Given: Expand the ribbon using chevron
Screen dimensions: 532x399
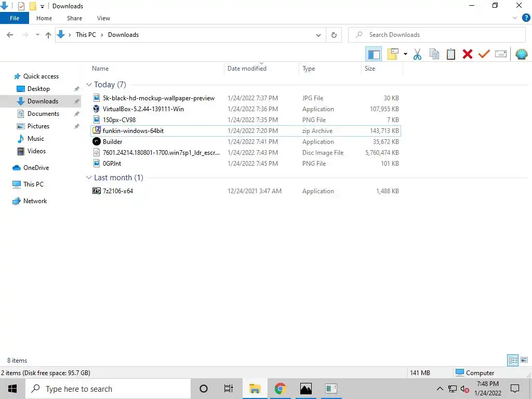Looking at the screenshot, I should click(x=515, y=18).
